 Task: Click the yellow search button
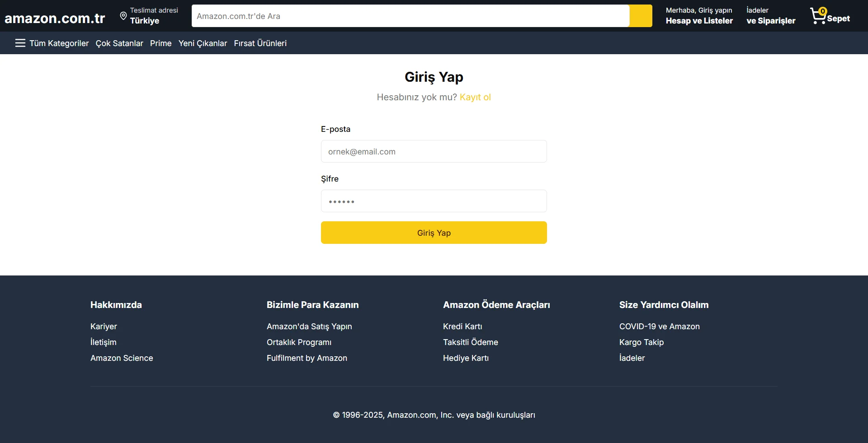click(641, 16)
